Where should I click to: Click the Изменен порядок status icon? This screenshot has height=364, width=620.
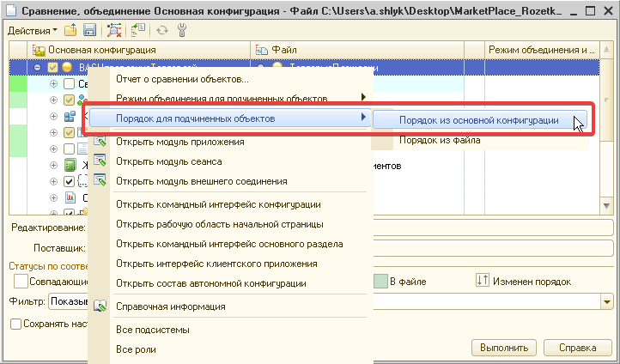click(482, 281)
